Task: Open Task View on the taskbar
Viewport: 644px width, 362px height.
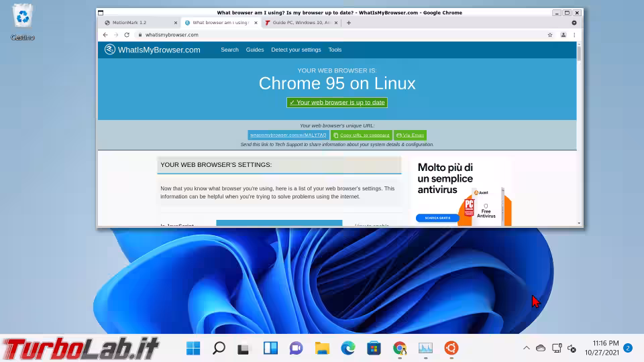Action: [x=243, y=349]
